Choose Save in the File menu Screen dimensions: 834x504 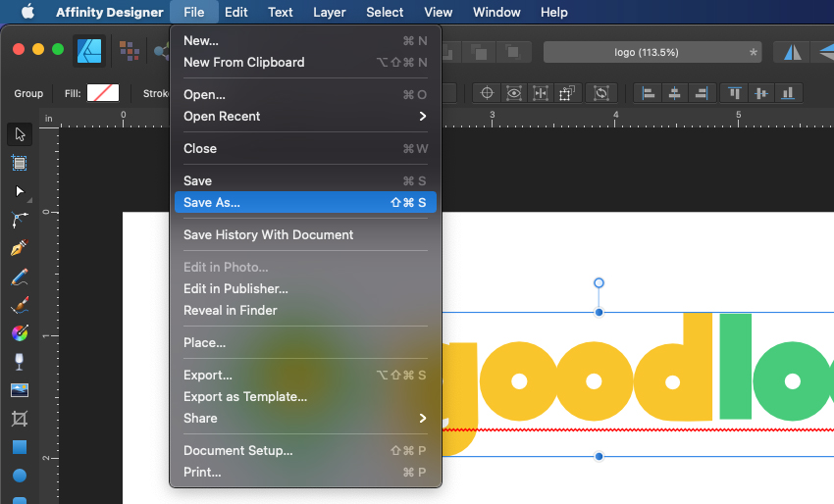click(305, 180)
